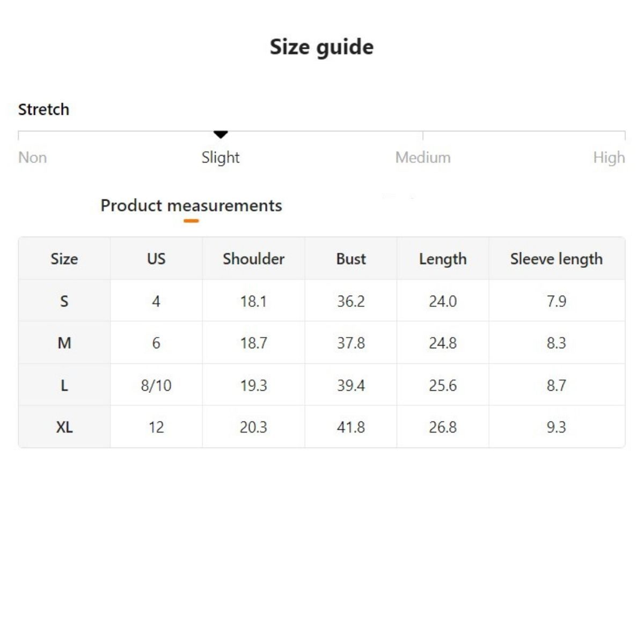Screen dimensions: 644x644
Task: Click the Bust column header
Action: point(351,259)
